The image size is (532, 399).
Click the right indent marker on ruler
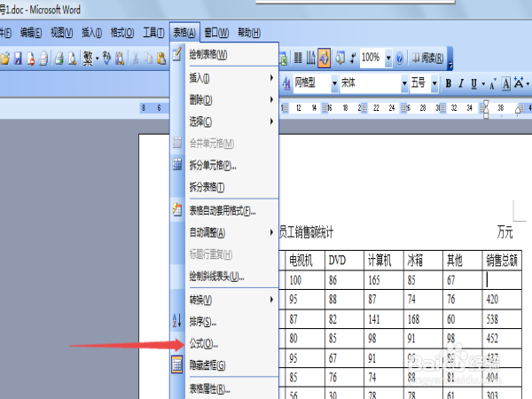pyautogui.click(x=518, y=110)
